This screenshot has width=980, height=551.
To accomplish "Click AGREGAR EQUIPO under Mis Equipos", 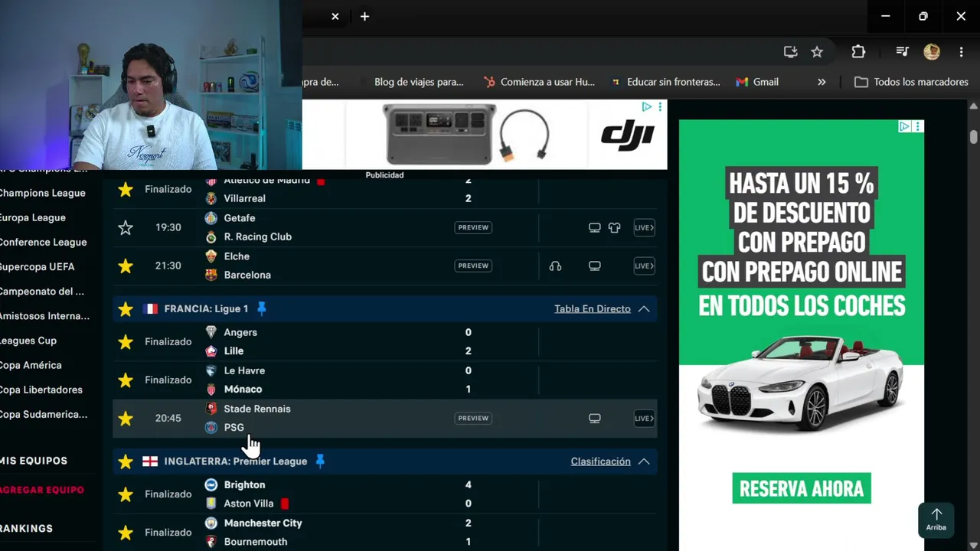I will (x=42, y=490).
